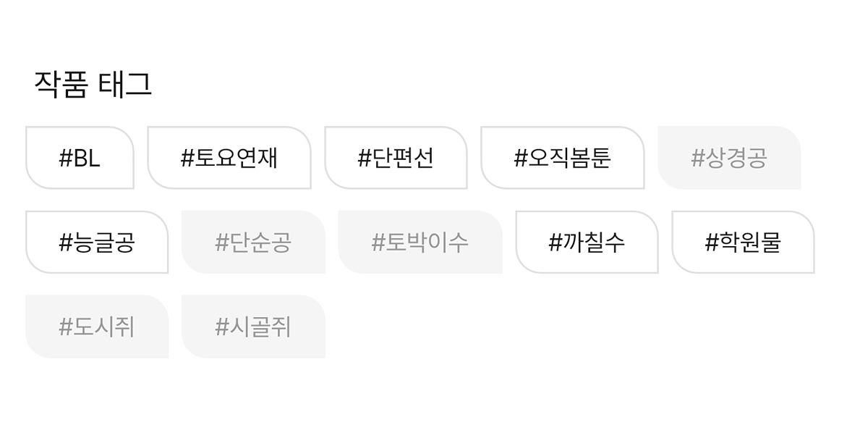The width and height of the screenshot is (868, 430).
Task: Click the 작품 태그 heading
Action: [x=93, y=85]
